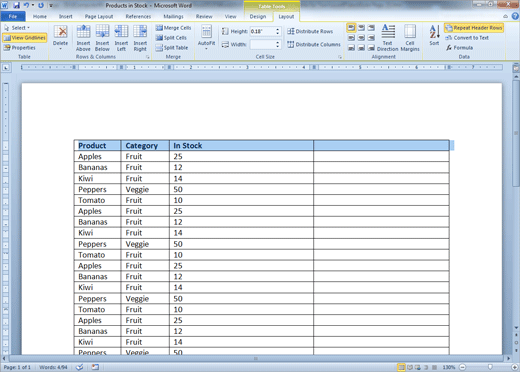Click Convert to Text
Screen dimensions: 520x372
(x=467, y=38)
